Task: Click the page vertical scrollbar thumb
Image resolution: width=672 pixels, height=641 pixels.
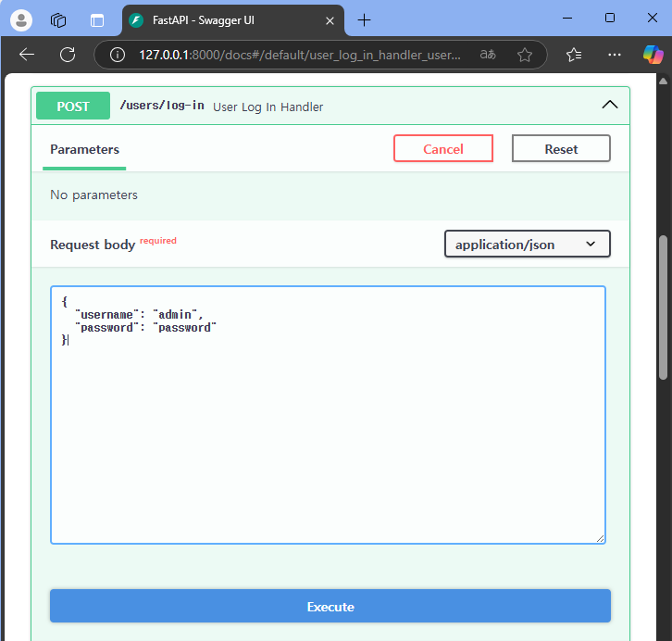Action: click(663, 307)
